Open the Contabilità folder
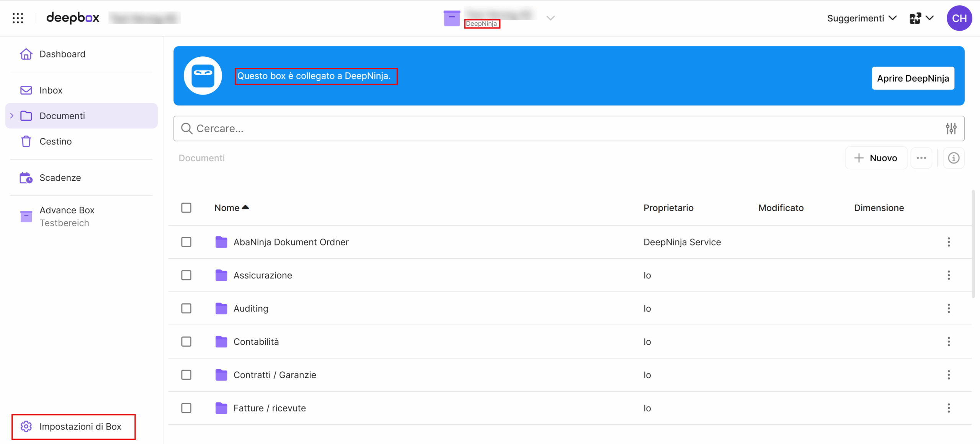Viewport: 980px width, 444px height. pyautogui.click(x=256, y=342)
